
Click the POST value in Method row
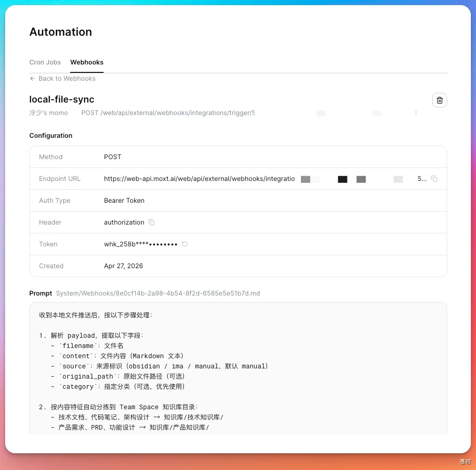tap(112, 157)
